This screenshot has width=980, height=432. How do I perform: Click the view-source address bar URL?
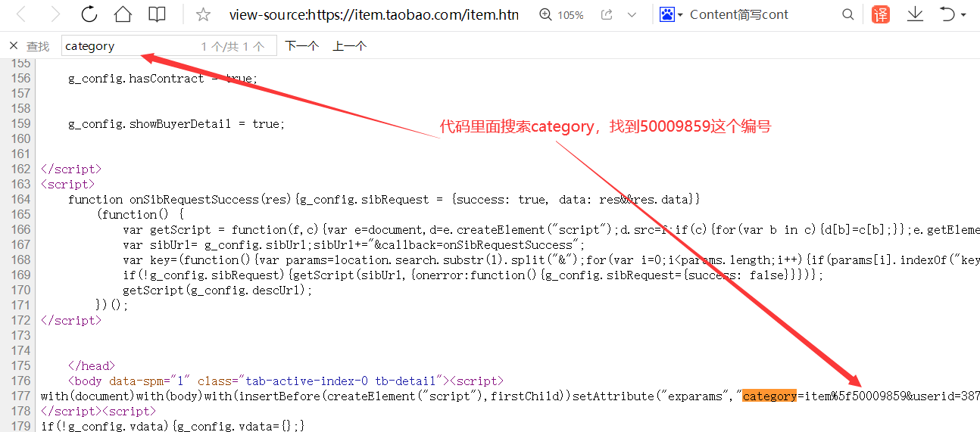point(373,15)
